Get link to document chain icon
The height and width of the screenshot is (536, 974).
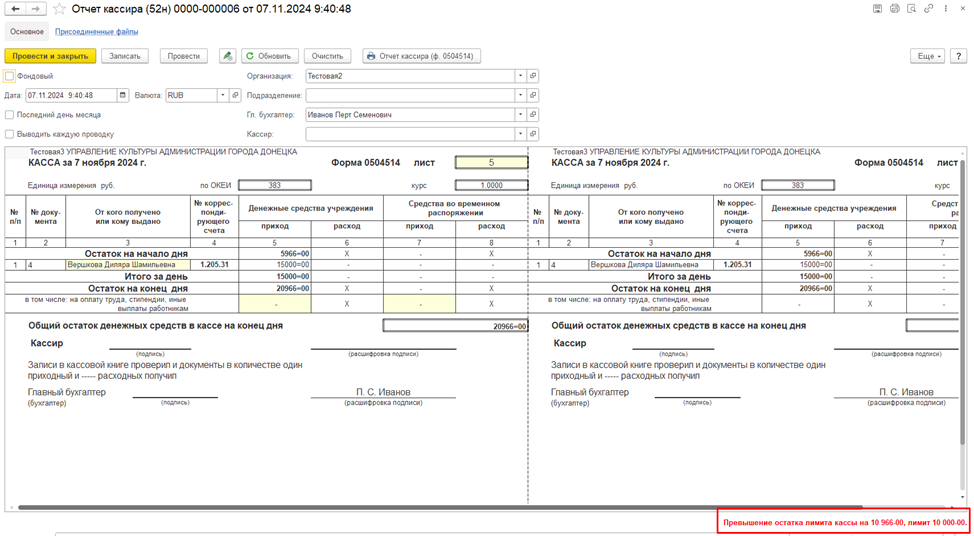coord(929,9)
